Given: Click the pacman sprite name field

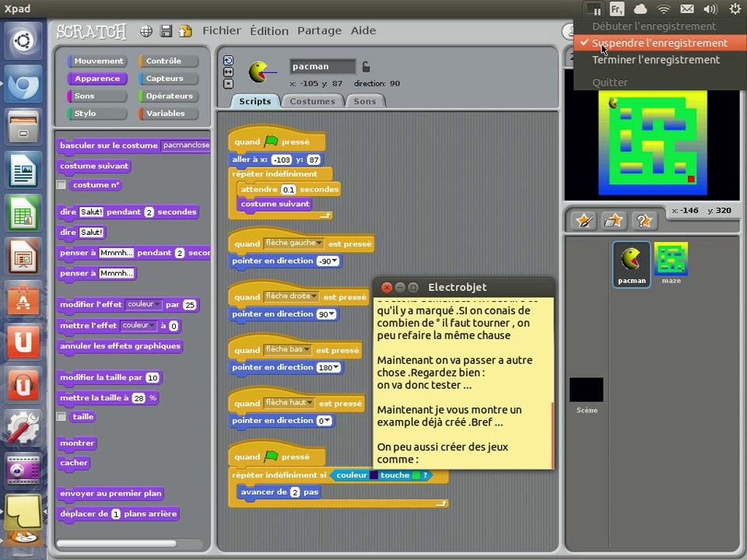Looking at the screenshot, I should 322,67.
